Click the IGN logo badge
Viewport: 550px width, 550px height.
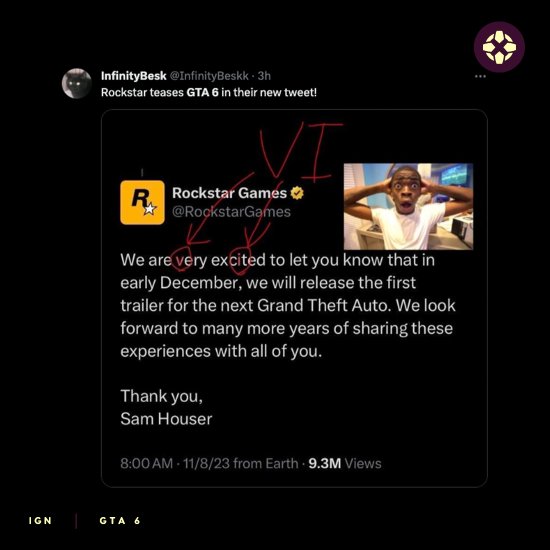pyautogui.click(x=499, y=47)
